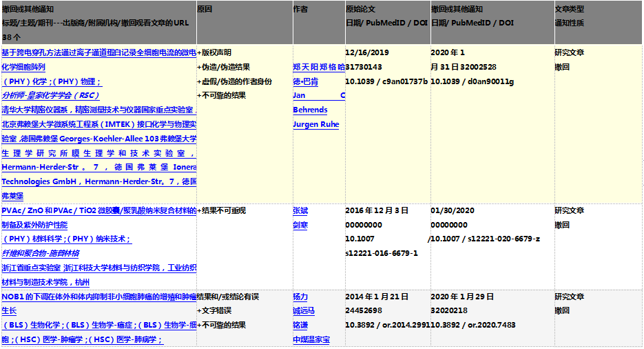Click author link 德·巴肯
The width and height of the screenshot is (644, 349).
pos(305,81)
